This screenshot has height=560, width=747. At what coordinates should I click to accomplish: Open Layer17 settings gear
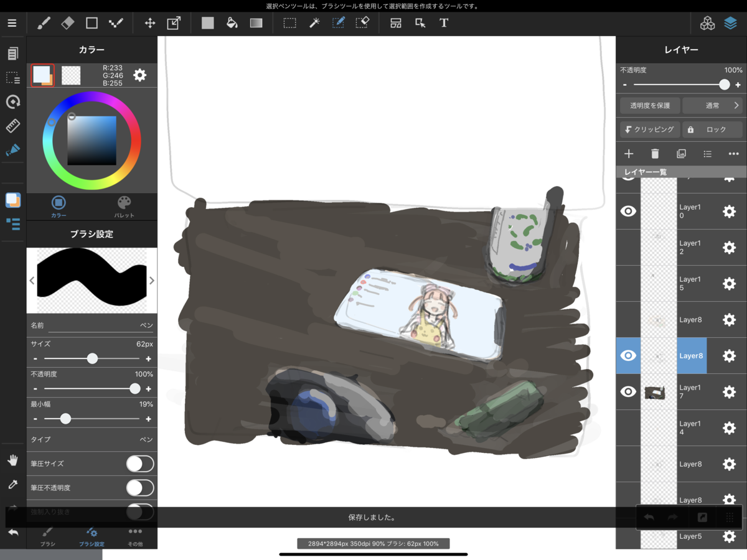729,392
